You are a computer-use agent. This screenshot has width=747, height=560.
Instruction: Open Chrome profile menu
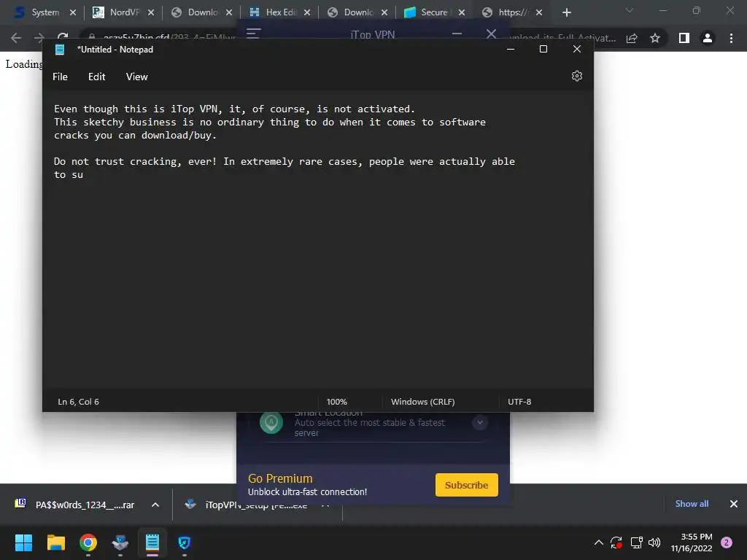click(708, 38)
